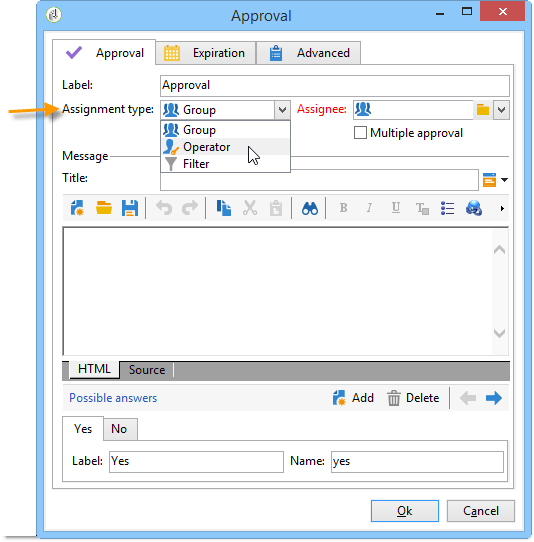The width and height of the screenshot is (534, 542).
Task: Click the new document icon in editor toolbar
Action: coord(77,208)
